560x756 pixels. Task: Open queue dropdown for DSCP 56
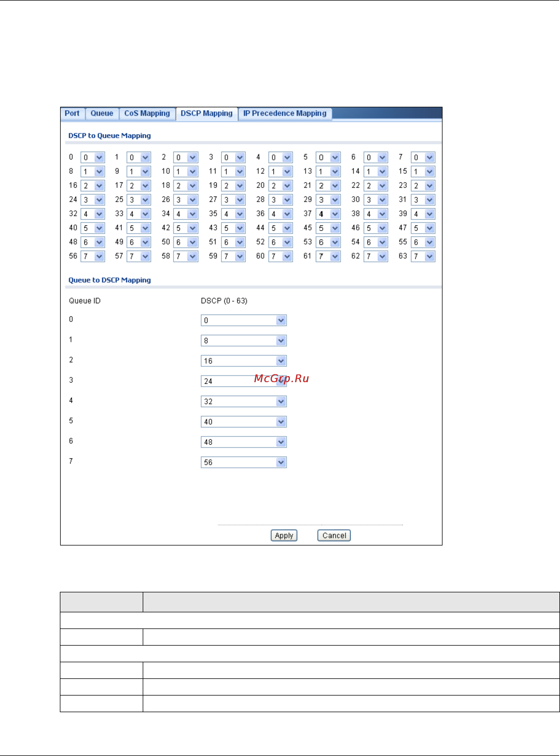coord(93,257)
